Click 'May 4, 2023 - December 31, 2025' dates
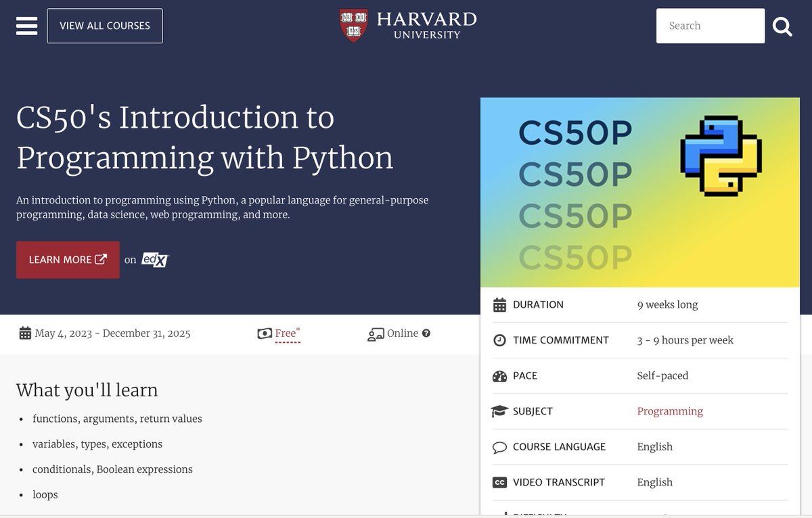 click(112, 333)
